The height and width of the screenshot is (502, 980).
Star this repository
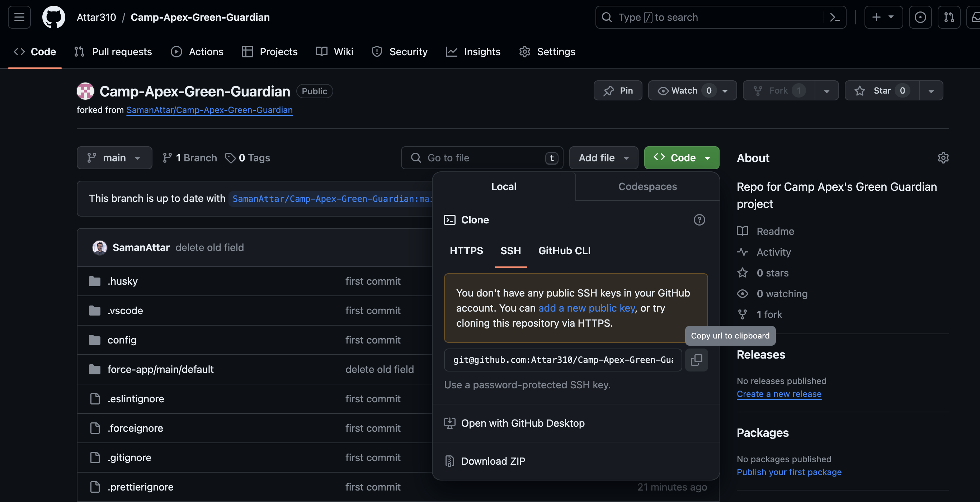click(x=882, y=90)
